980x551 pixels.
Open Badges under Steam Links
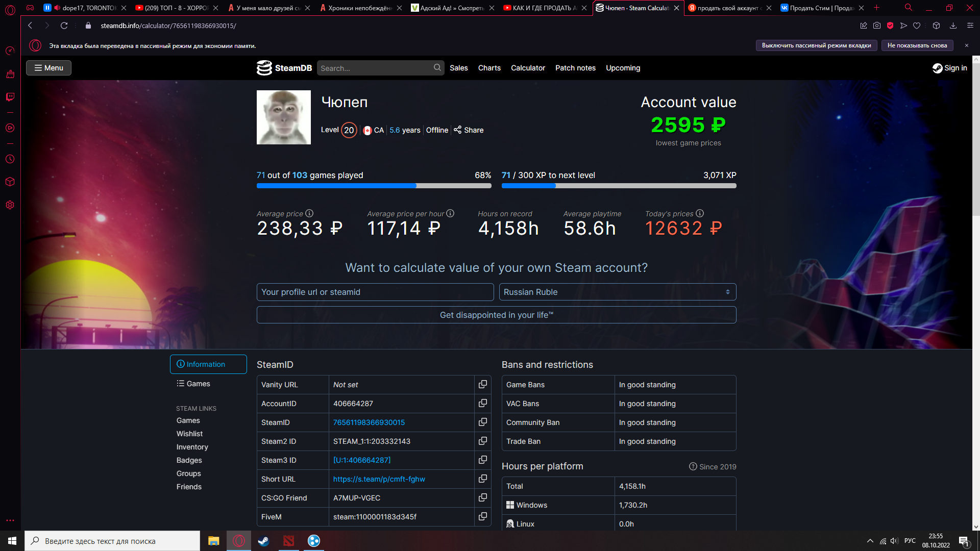point(189,460)
